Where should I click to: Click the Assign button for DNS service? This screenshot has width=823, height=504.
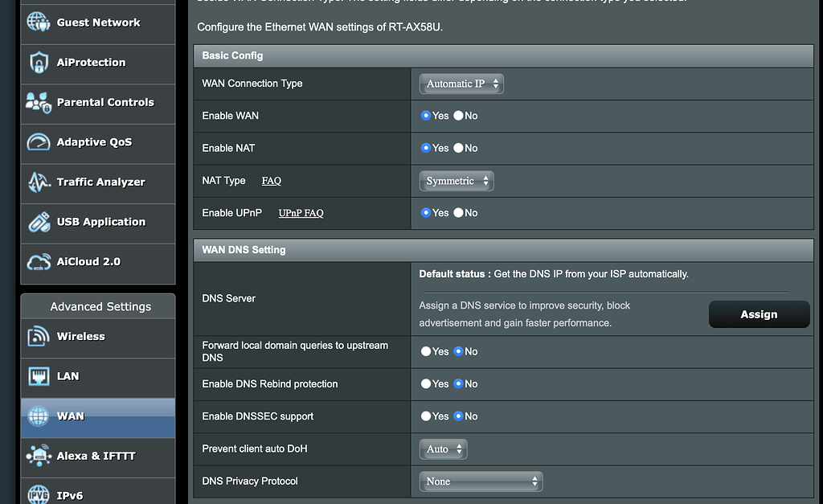[759, 314]
